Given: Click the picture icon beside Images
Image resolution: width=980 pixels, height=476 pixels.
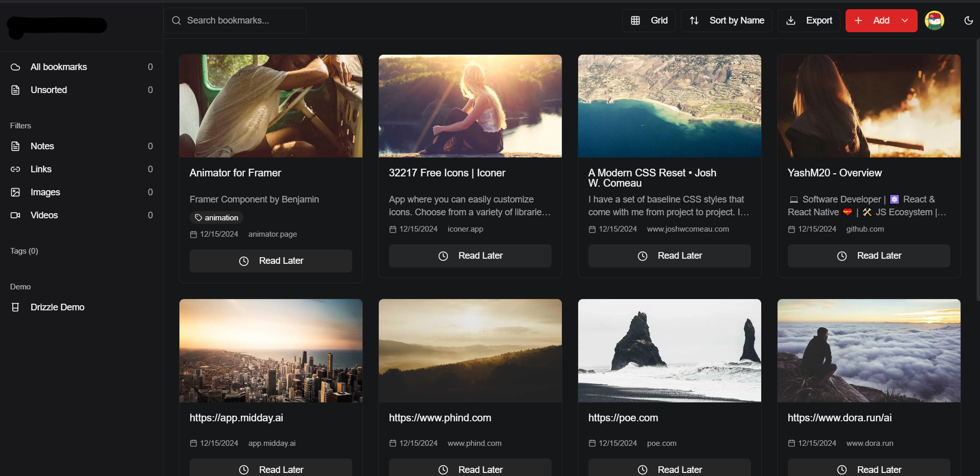Looking at the screenshot, I should [15, 192].
